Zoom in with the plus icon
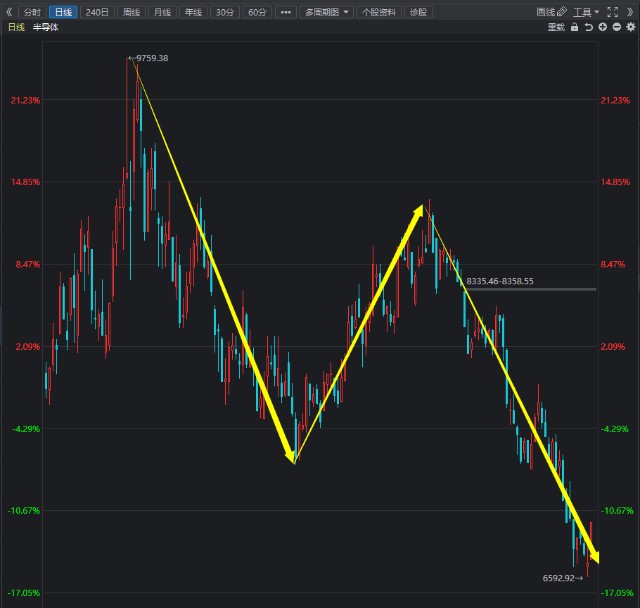 tap(602, 27)
